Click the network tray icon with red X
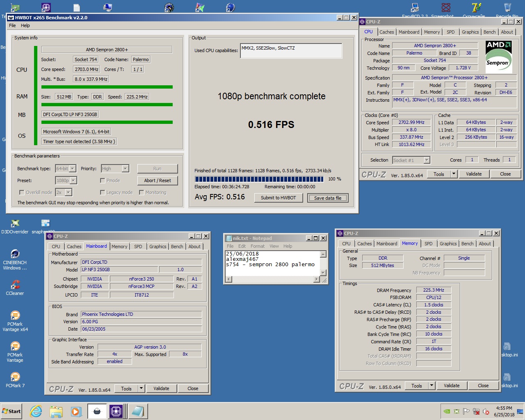 476,411
